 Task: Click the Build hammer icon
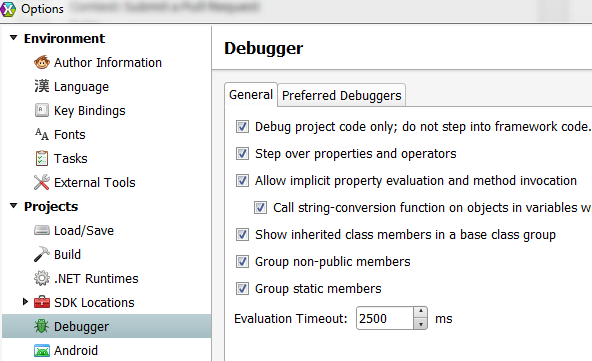(x=42, y=254)
